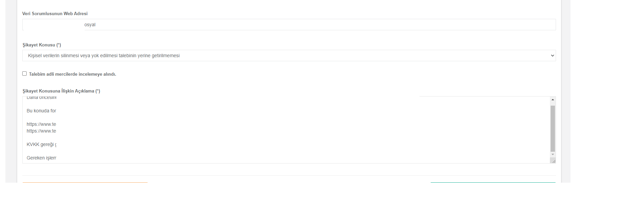Image resolution: width=644 pixels, height=218 pixels.
Task: Click the 'KVKK gereği' line in textarea
Action: pos(41,144)
